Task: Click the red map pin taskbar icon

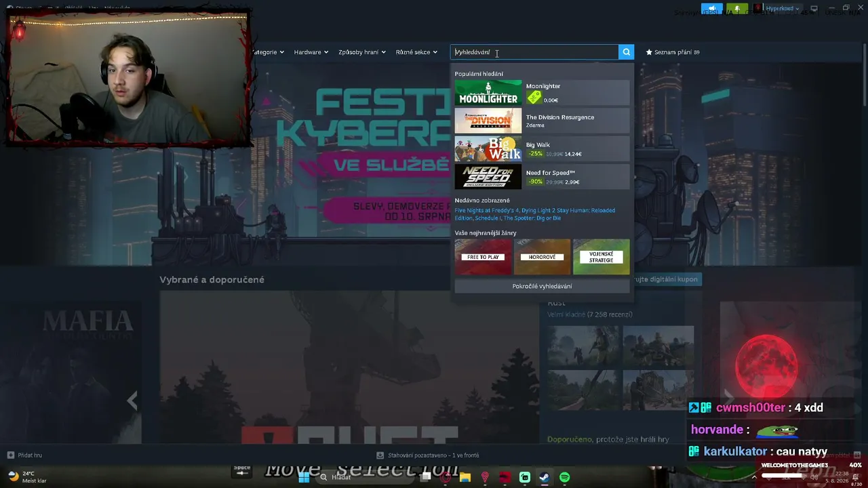Action: coord(485,477)
